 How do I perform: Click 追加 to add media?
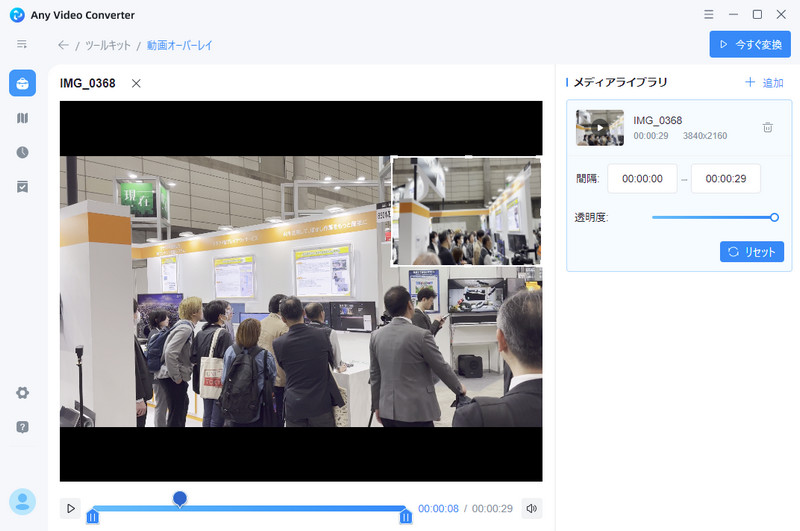point(764,83)
